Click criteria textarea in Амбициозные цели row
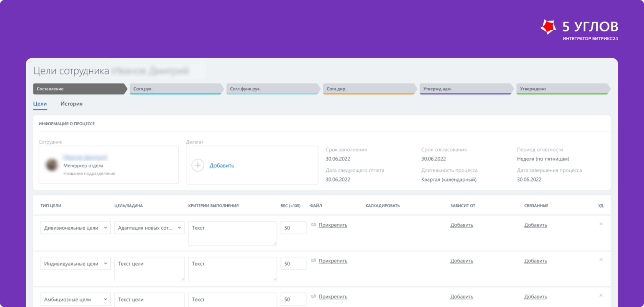Screen dimensions: 644x307 tap(232, 300)
